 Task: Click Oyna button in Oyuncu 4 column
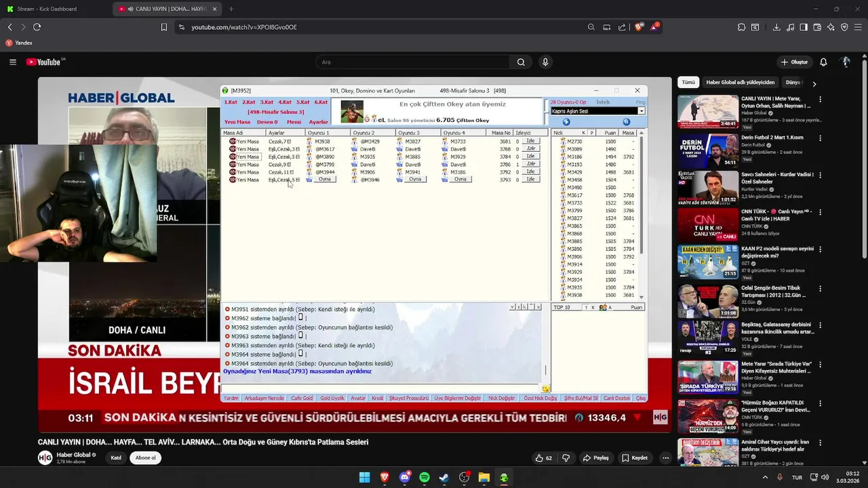tap(460, 180)
